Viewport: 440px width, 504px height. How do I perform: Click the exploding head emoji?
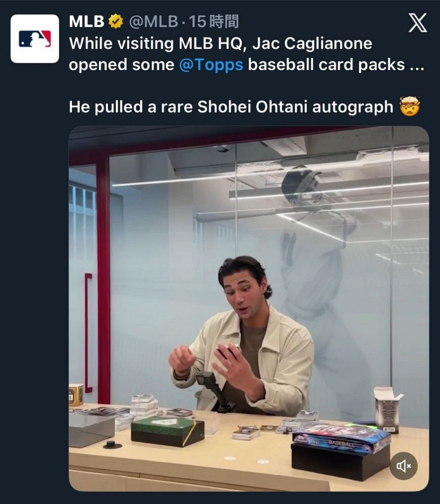click(409, 107)
